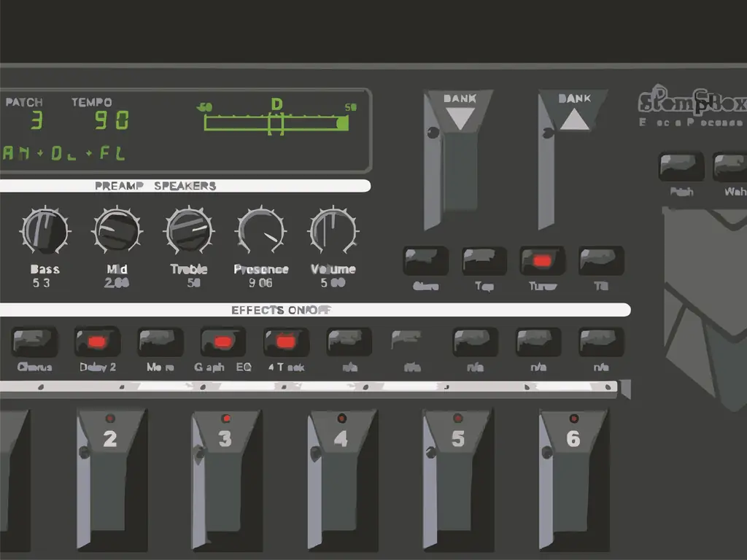
Task: Stomp on footswitch 2
Action: (112, 478)
